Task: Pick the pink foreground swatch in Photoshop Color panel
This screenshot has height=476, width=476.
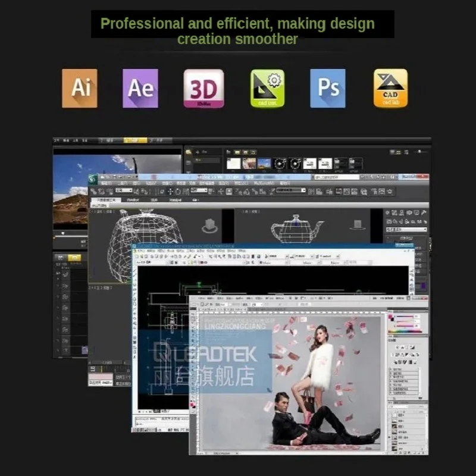Action: (390, 317)
